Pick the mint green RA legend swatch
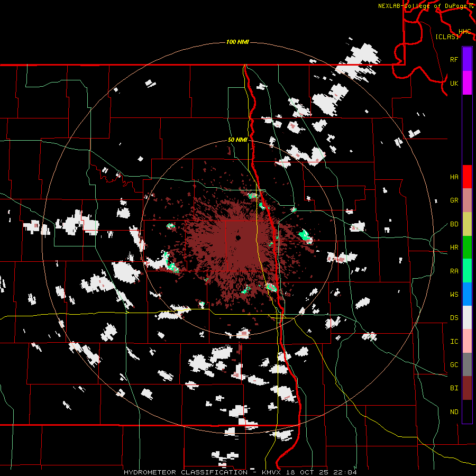The height and width of the screenshot is (476, 476). pos(467,271)
